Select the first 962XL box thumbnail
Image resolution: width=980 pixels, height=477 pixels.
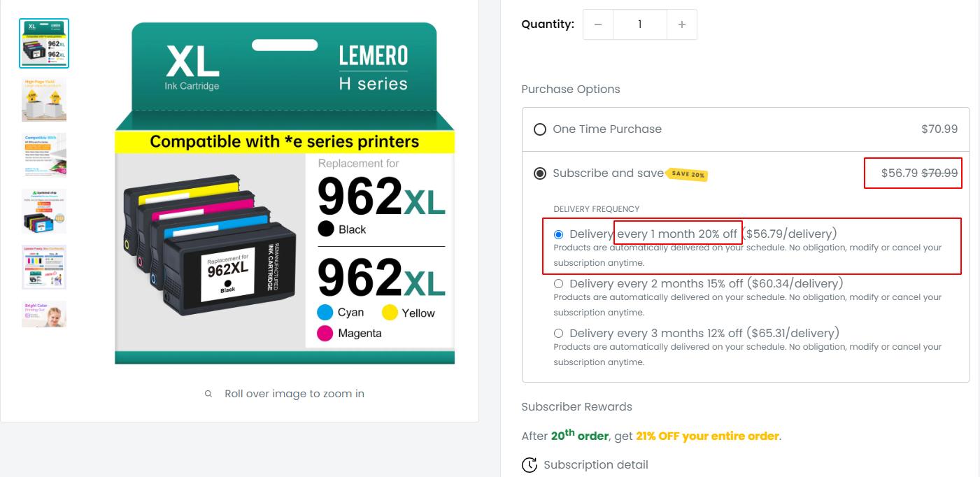click(44, 43)
